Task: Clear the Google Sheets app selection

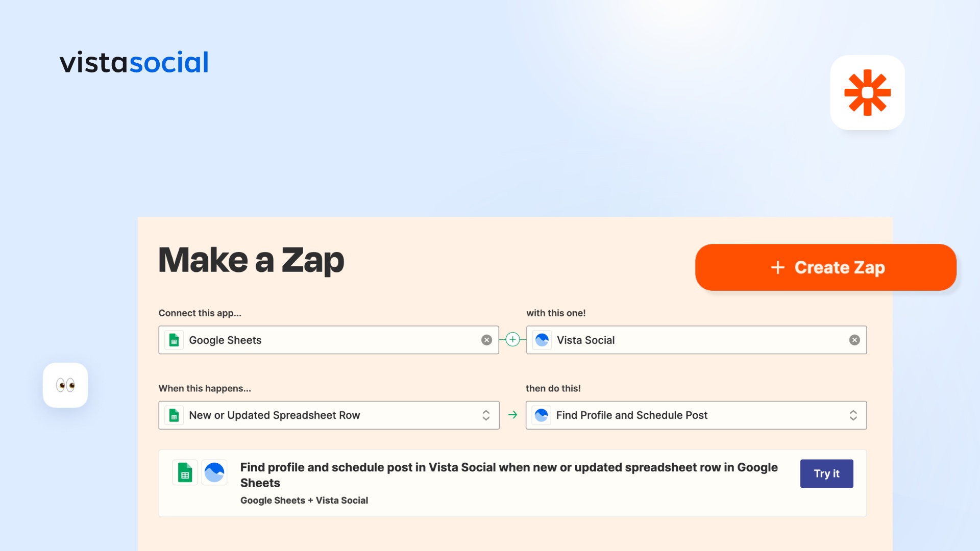Action: (x=486, y=340)
